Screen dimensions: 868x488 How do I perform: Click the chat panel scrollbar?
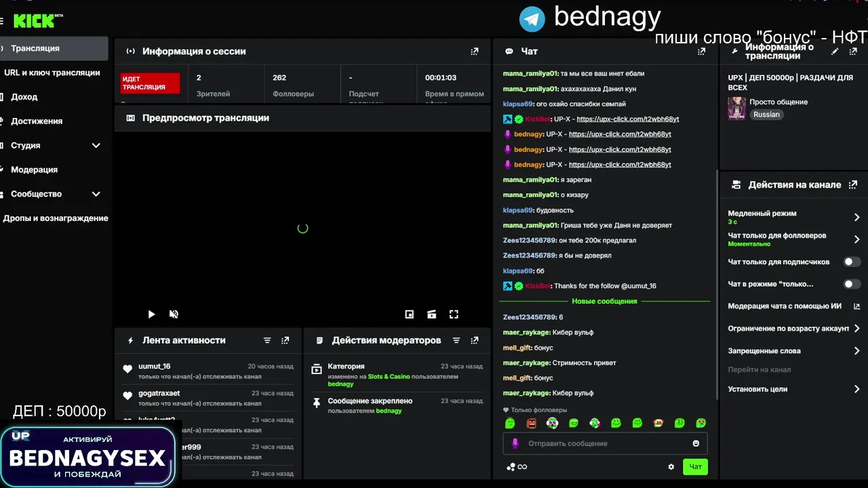point(717,285)
